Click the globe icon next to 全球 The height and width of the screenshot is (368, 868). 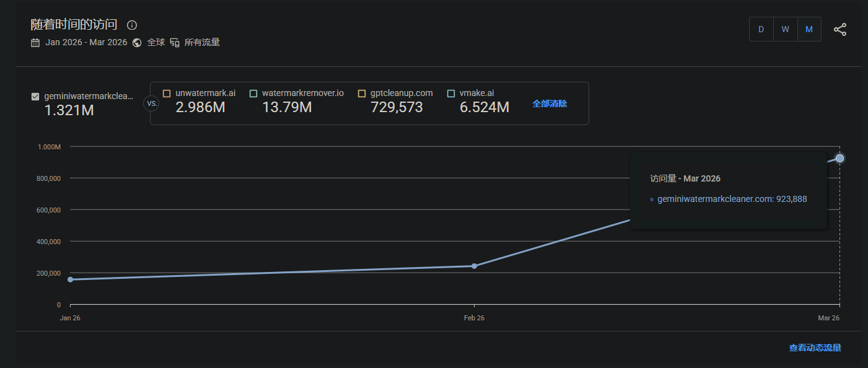(x=137, y=43)
